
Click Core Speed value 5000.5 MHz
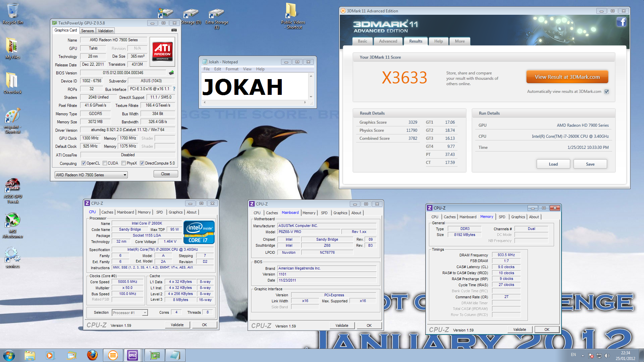pos(127,282)
